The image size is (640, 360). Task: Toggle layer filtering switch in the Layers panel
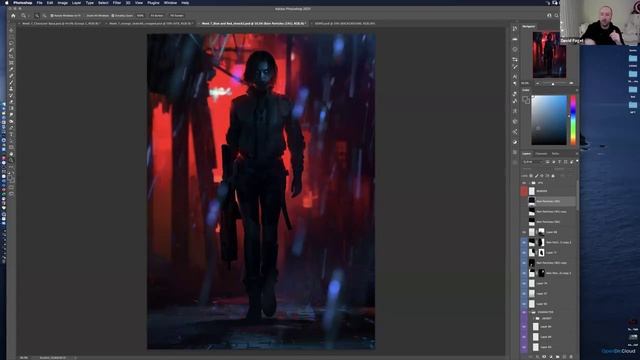click(x=577, y=162)
